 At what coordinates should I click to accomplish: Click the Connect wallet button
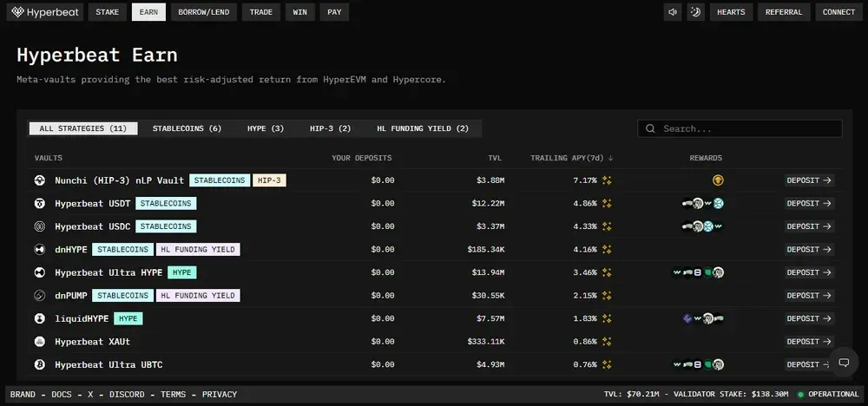click(838, 11)
